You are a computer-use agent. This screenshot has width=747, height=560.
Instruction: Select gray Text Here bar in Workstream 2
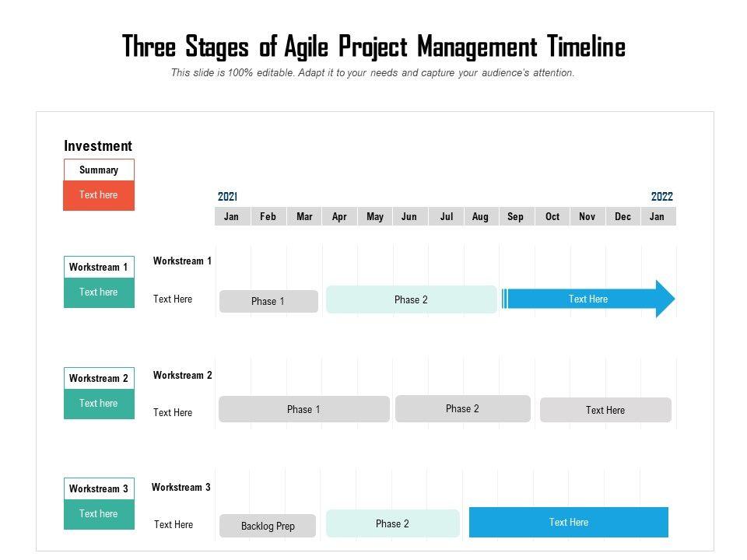tap(605, 410)
